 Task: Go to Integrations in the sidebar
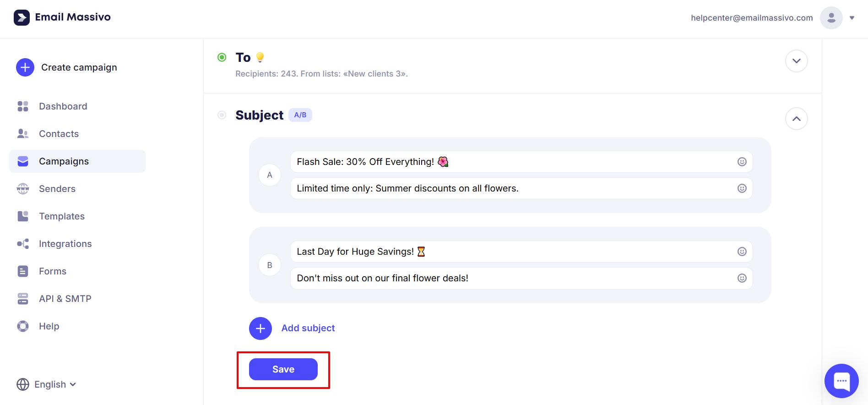(65, 244)
